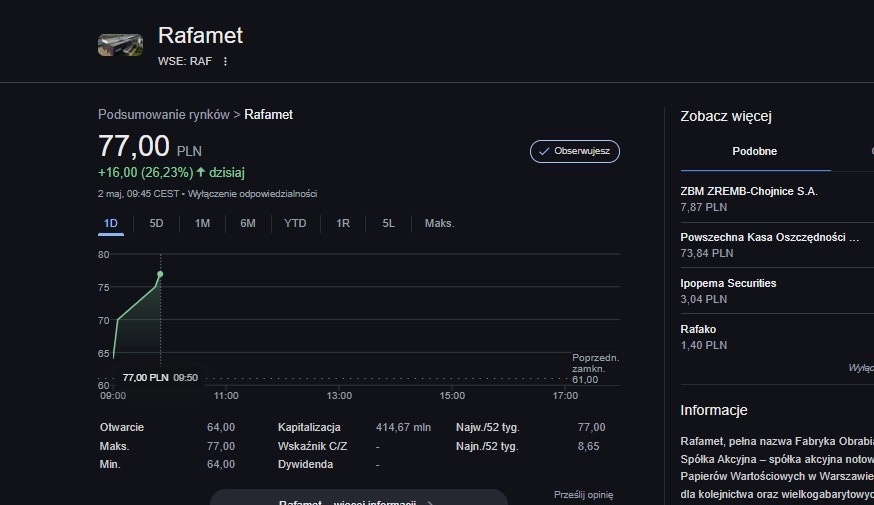The width and height of the screenshot is (874, 505).
Task: Click Podsumowanie rynków breadcrumb link
Action: click(x=163, y=115)
